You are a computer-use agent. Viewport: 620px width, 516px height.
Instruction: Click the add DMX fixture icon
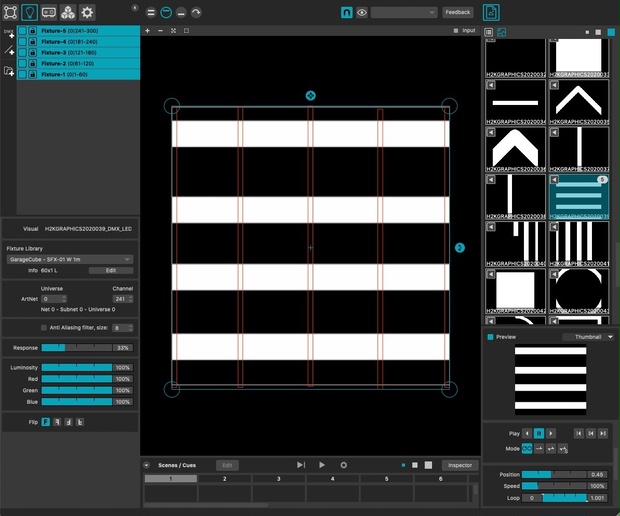point(9,33)
